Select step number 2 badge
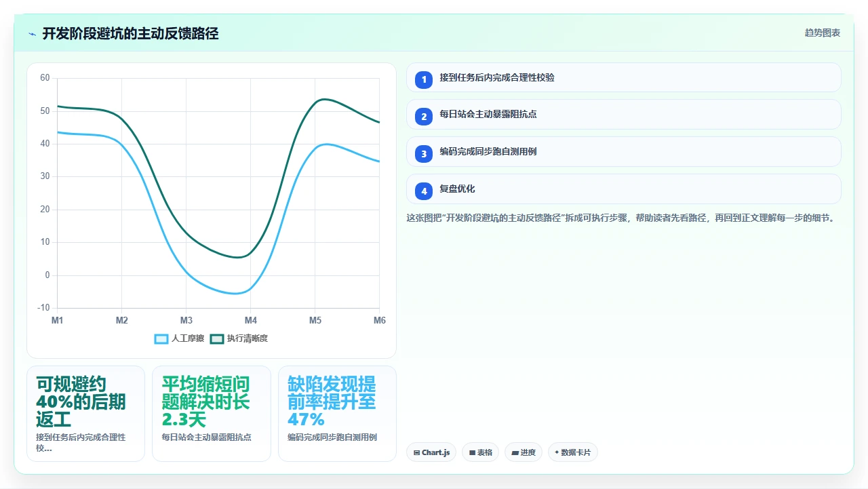This screenshot has width=868, height=489. coord(424,117)
